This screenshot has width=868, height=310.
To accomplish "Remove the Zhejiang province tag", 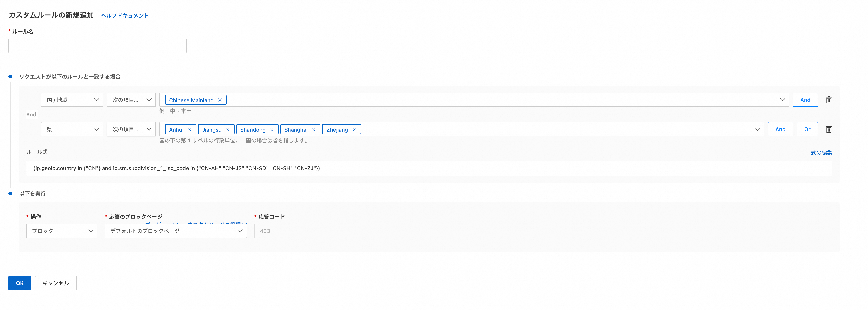I will [x=354, y=130].
